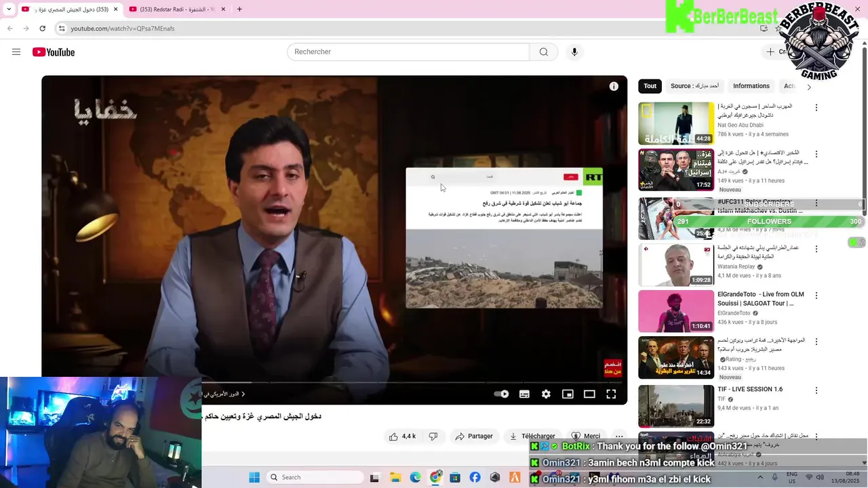Show hidden system tray icons chevron

[x=760, y=477]
